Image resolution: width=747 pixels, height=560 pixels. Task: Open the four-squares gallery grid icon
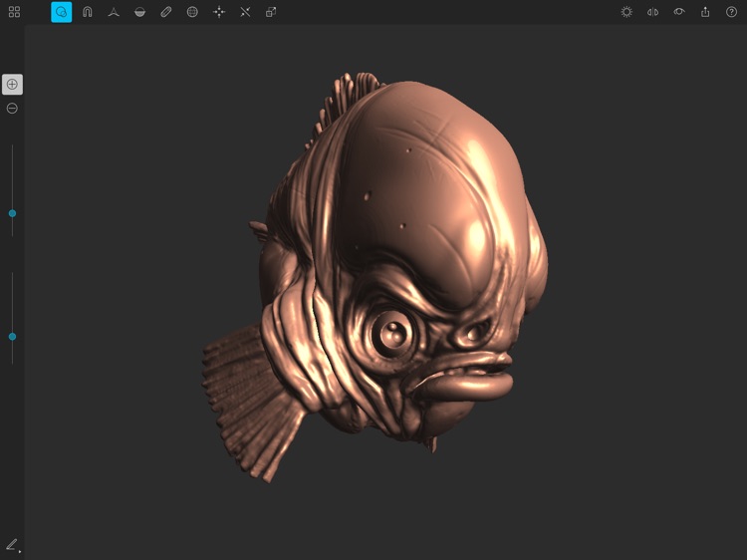(14, 12)
